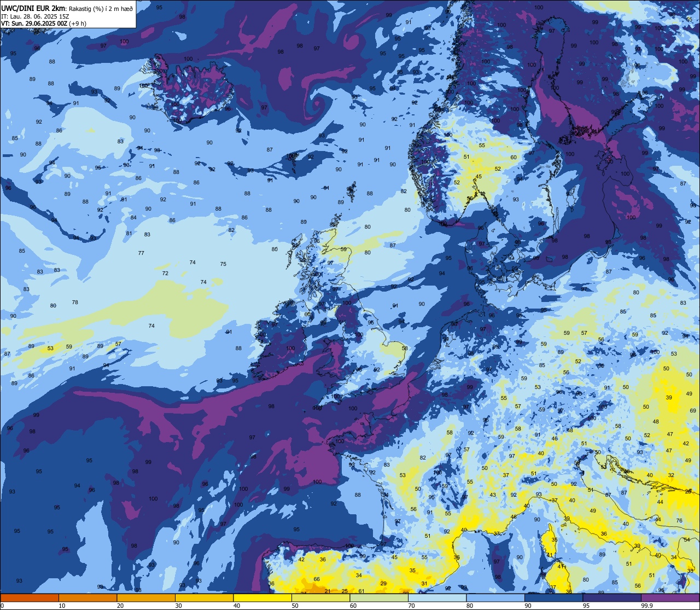700x610 pixels.
Task: Click the map humidity value 54
Action: coord(687,539)
